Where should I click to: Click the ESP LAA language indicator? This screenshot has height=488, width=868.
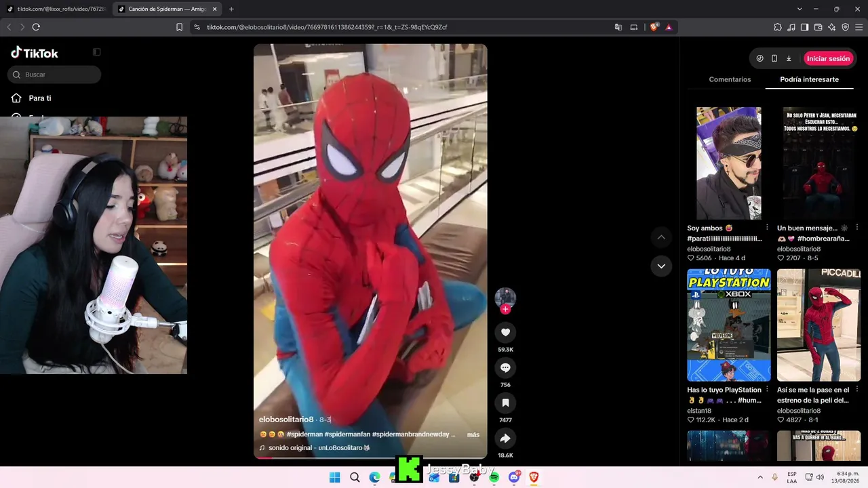[792, 477]
